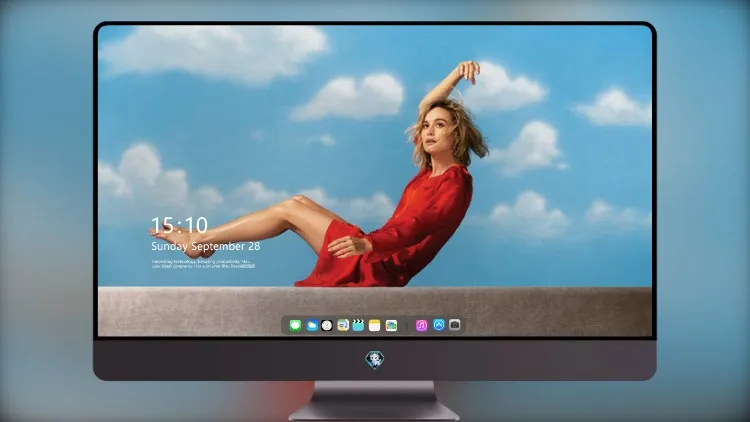Open the Clock app in the dock
The width and height of the screenshot is (750, 422).
coord(327,326)
